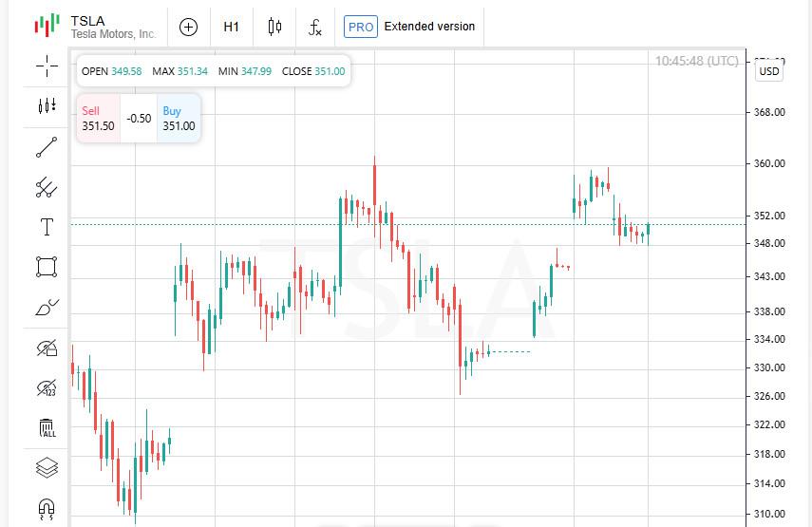Open the Extended version link
812x527 pixels.
(429, 27)
